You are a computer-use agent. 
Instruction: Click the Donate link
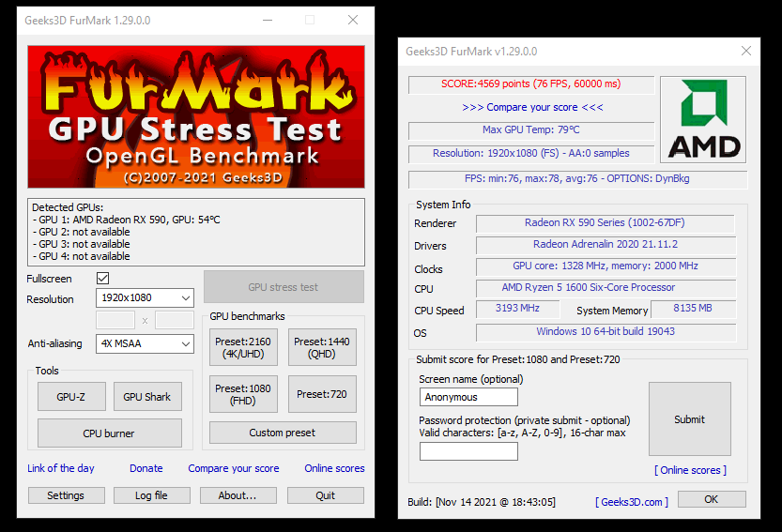pos(146,468)
